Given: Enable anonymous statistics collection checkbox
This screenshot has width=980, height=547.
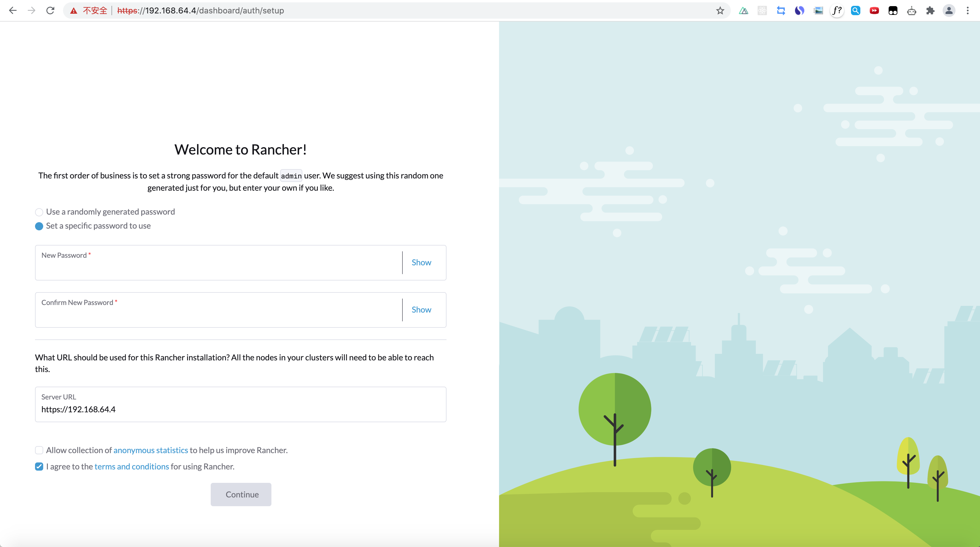Looking at the screenshot, I should point(39,450).
